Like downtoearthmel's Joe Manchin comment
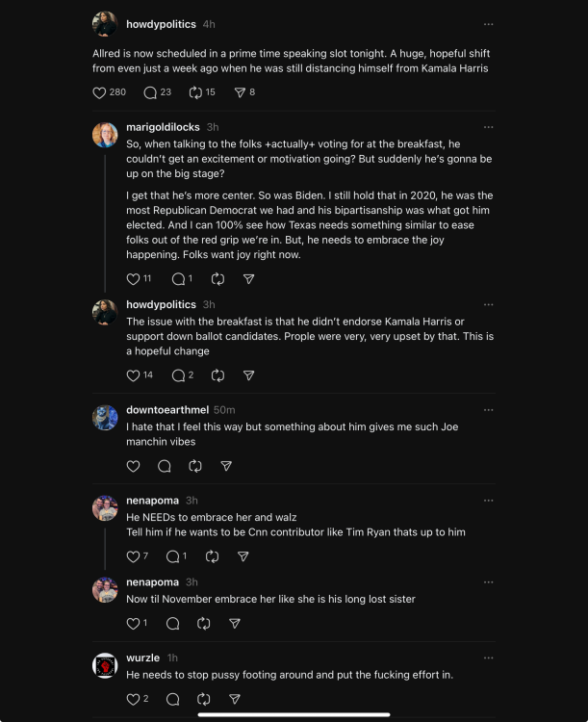The height and width of the screenshot is (722, 588). tap(133, 466)
